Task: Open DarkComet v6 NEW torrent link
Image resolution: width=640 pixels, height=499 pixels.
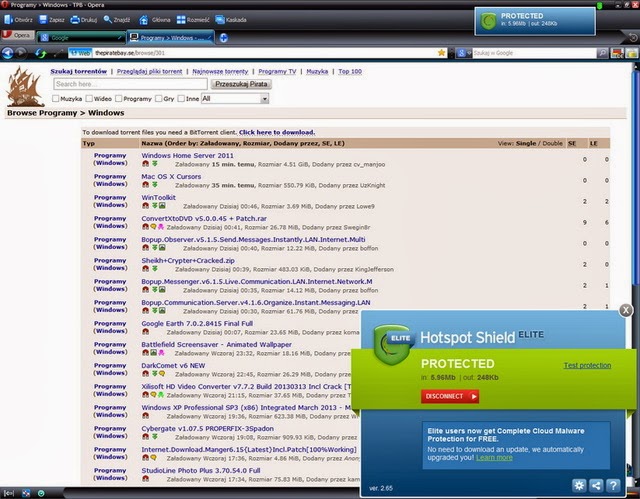Action: 173,366
